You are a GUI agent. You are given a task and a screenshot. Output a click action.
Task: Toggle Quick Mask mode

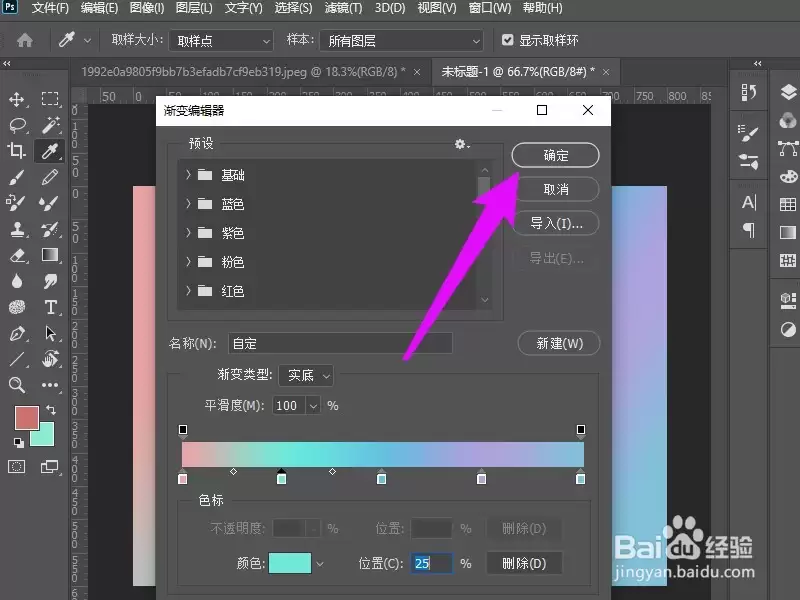coord(17,466)
